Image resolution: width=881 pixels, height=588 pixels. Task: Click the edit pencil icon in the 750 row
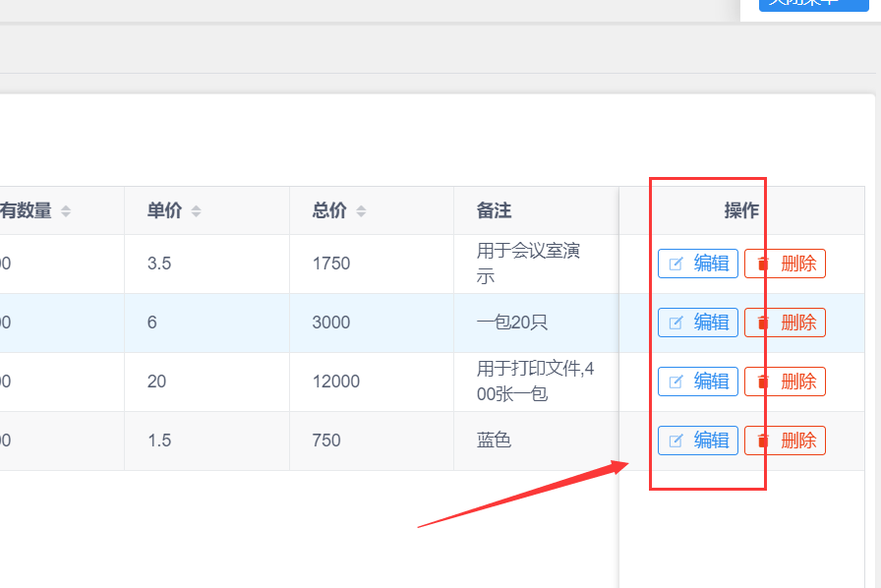tap(675, 441)
